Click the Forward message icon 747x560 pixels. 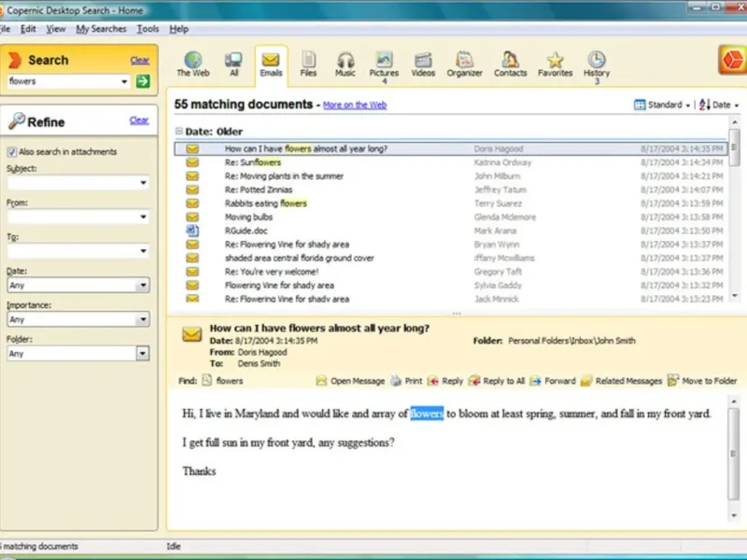[535, 381]
